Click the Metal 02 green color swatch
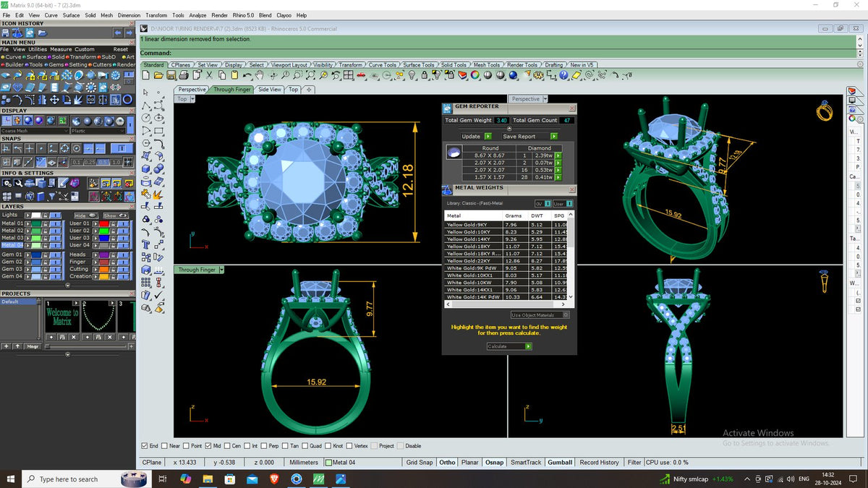The width and height of the screenshot is (868, 488). [x=36, y=231]
